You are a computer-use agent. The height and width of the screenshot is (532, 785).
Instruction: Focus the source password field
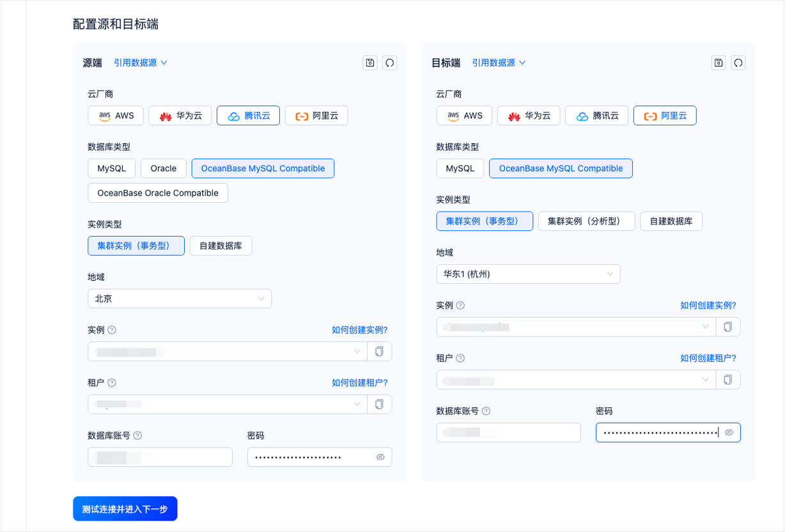[320, 457]
